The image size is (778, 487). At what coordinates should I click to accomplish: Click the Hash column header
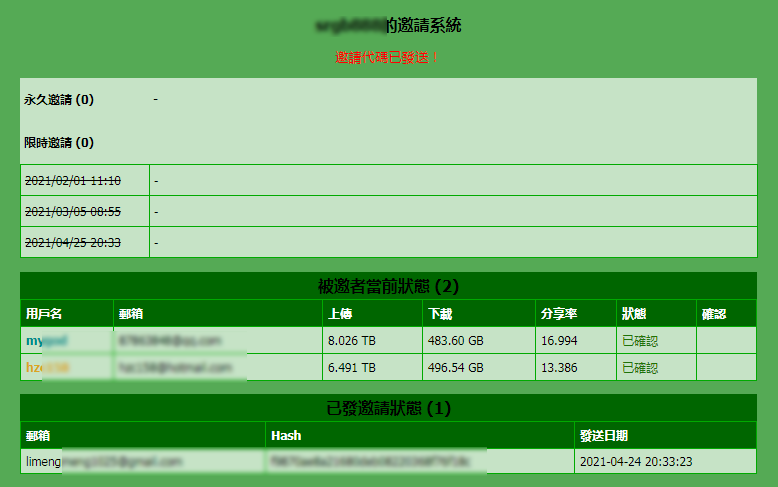(286, 435)
